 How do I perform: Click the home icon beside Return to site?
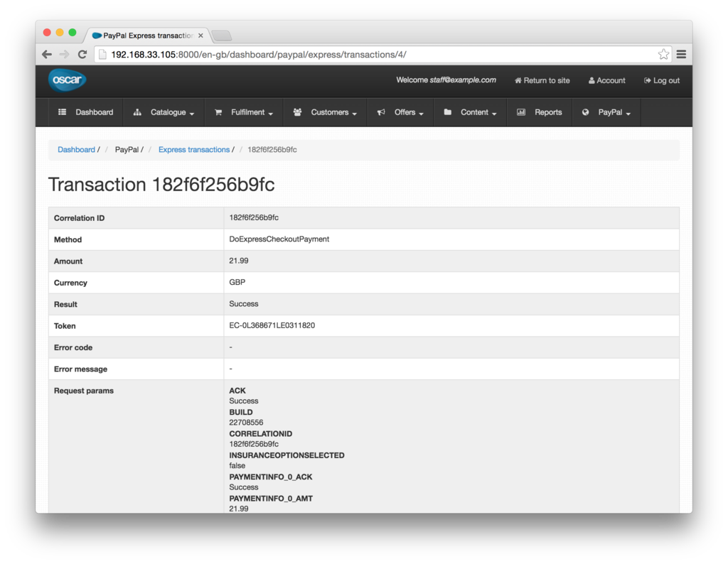point(518,81)
